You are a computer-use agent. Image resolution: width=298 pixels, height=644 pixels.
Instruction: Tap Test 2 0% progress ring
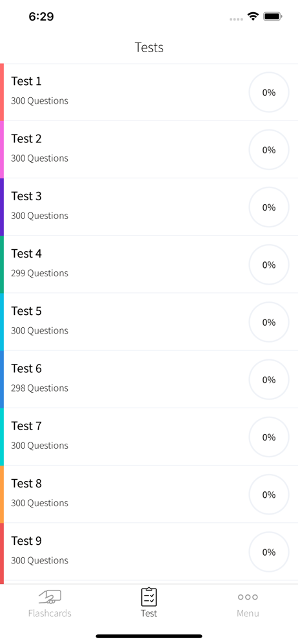(269, 150)
